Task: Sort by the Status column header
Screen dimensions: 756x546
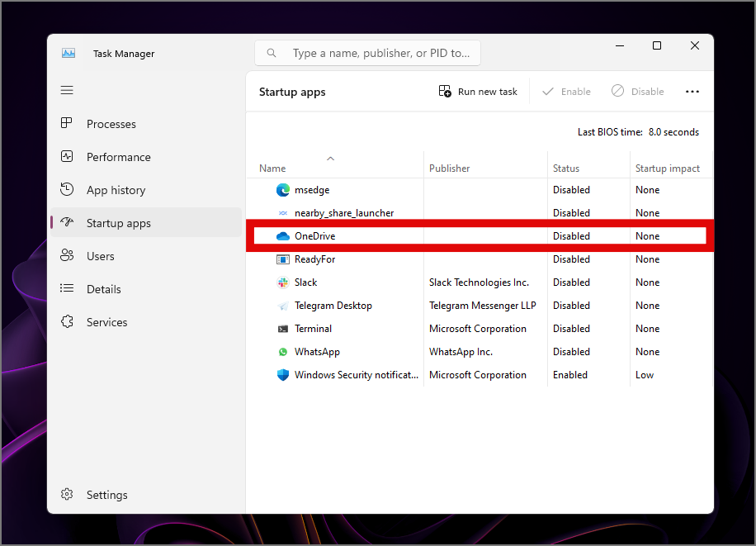Action: click(x=566, y=168)
